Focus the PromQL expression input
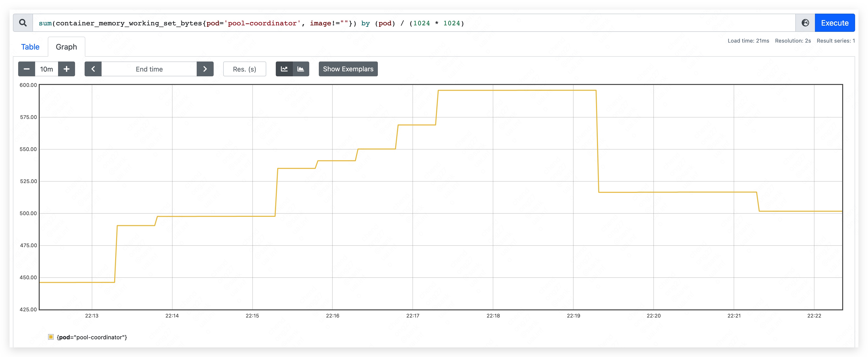The width and height of the screenshot is (868, 357). pyautogui.click(x=414, y=23)
